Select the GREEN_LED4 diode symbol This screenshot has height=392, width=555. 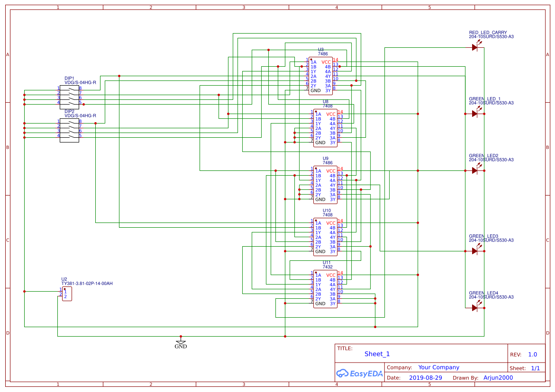475,307
